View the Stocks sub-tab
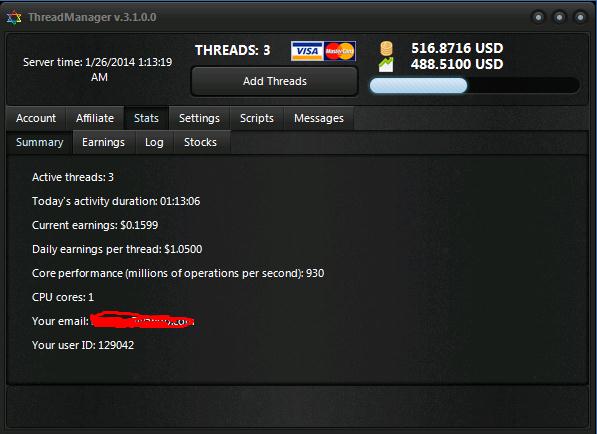 coord(200,142)
